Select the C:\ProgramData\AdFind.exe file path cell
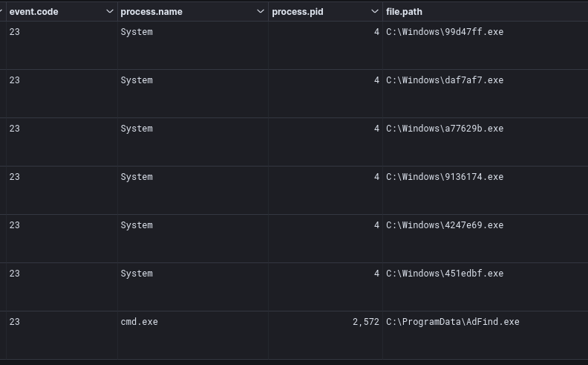 click(453, 322)
